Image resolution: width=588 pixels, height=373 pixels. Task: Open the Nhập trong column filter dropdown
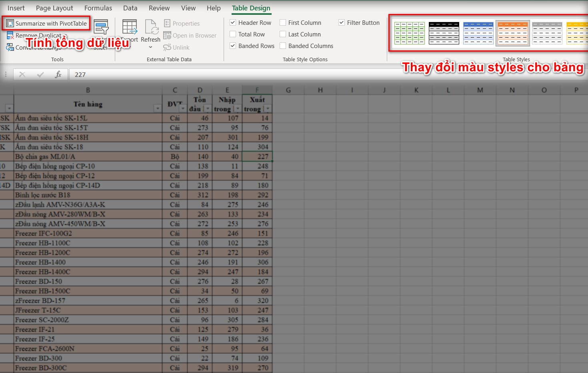click(x=238, y=108)
